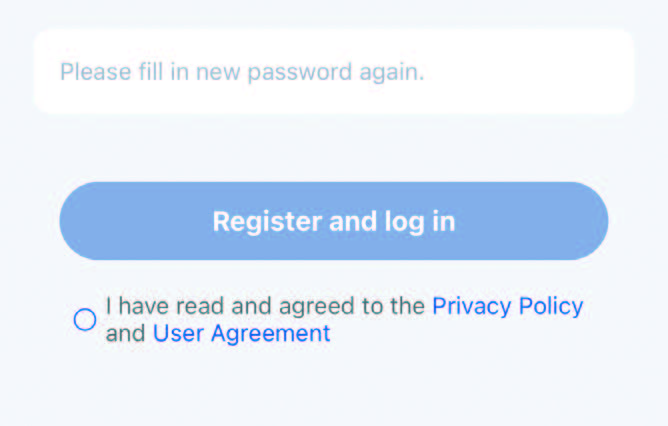Open the Privacy Policy link
The width and height of the screenshot is (668, 426).
coord(507,306)
